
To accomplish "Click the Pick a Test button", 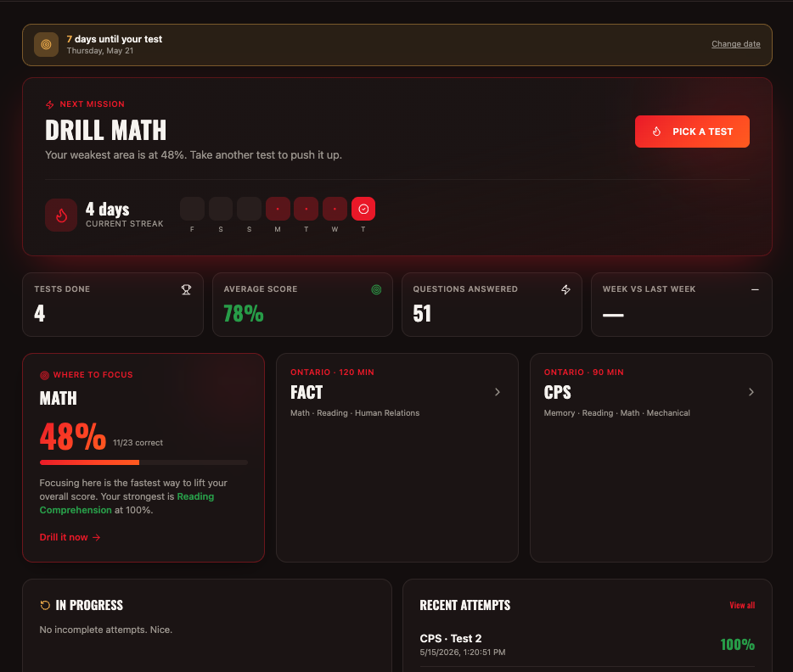I will tap(692, 132).
